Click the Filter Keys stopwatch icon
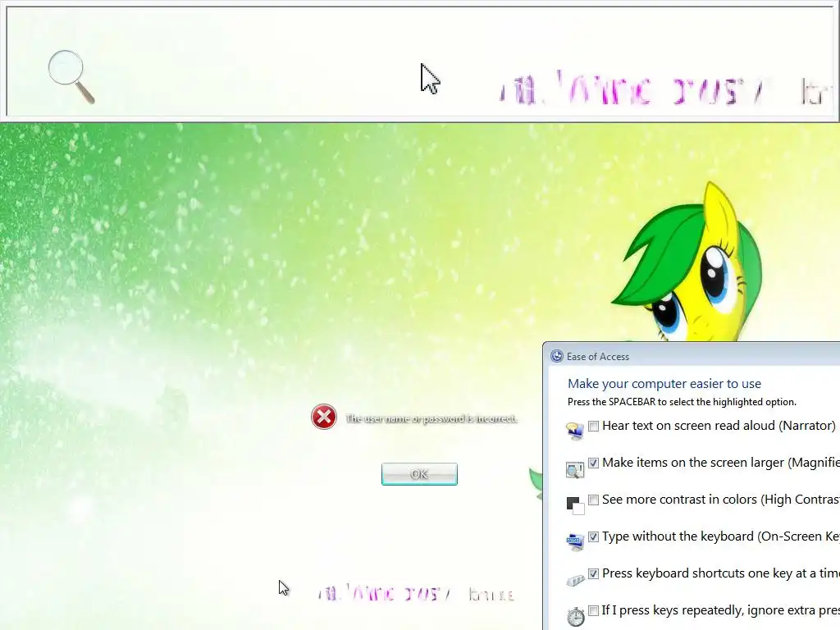This screenshot has height=630, width=840. pos(576,616)
